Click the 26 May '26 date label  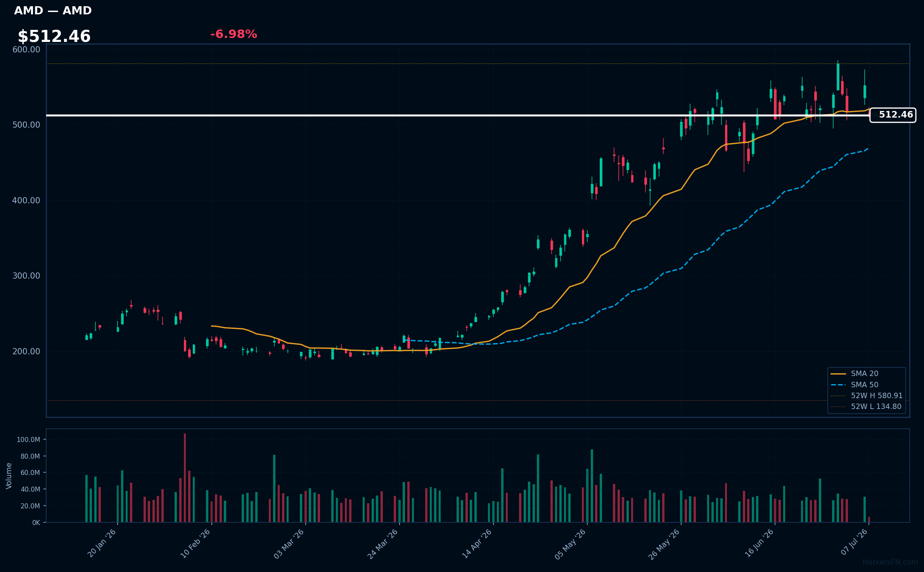664,544
